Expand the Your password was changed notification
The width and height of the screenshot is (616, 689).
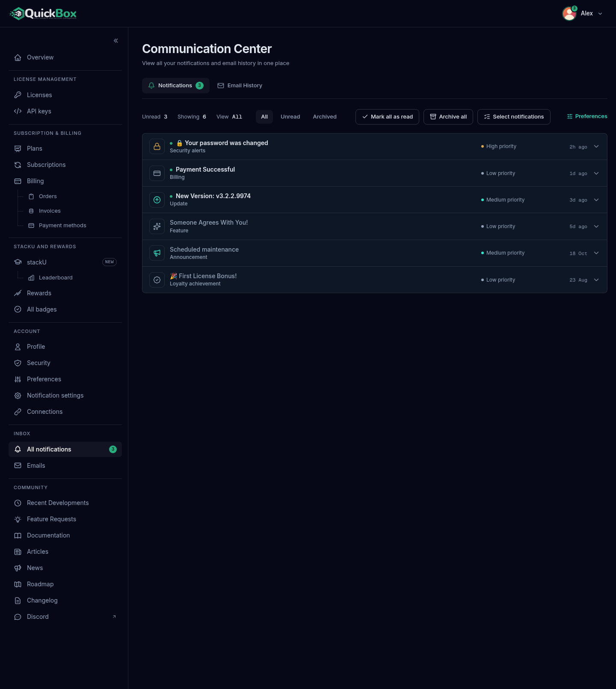pyautogui.click(x=596, y=146)
